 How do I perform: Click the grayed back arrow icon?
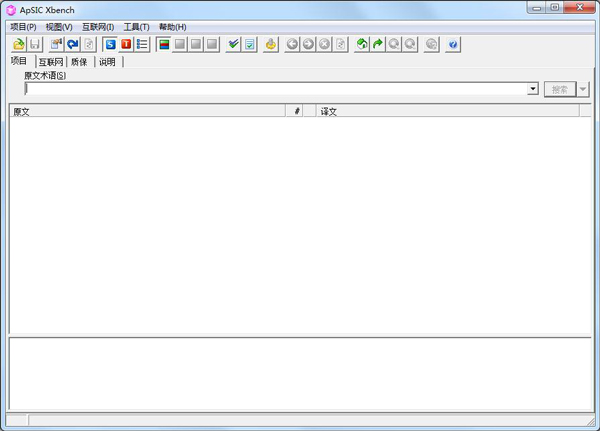click(x=292, y=44)
